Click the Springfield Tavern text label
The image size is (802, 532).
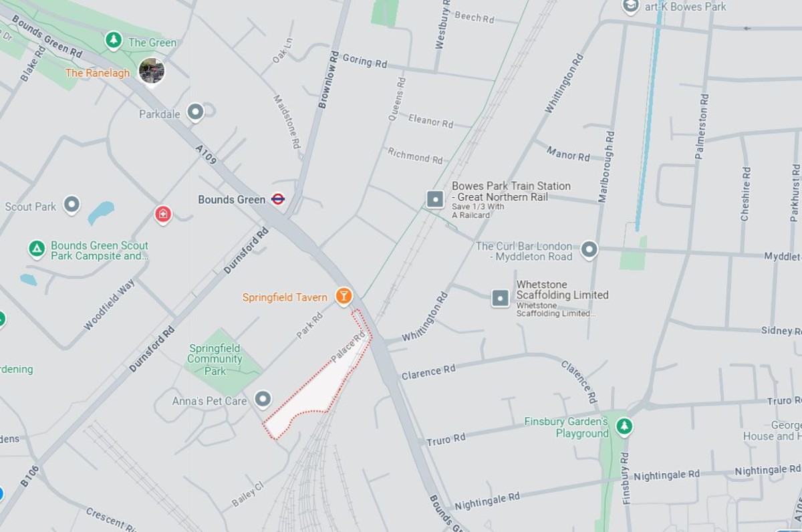pyautogui.click(x=285, y=297)
